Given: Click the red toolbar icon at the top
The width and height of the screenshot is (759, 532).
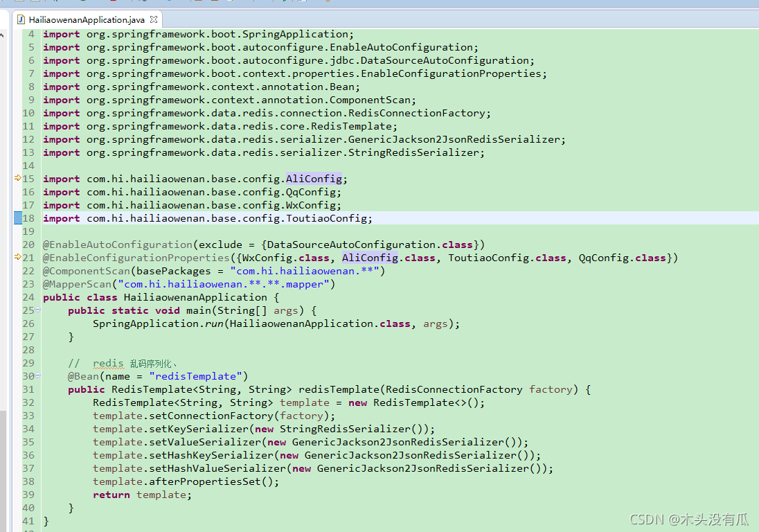Looking at the screenshot, I should 113,3.
